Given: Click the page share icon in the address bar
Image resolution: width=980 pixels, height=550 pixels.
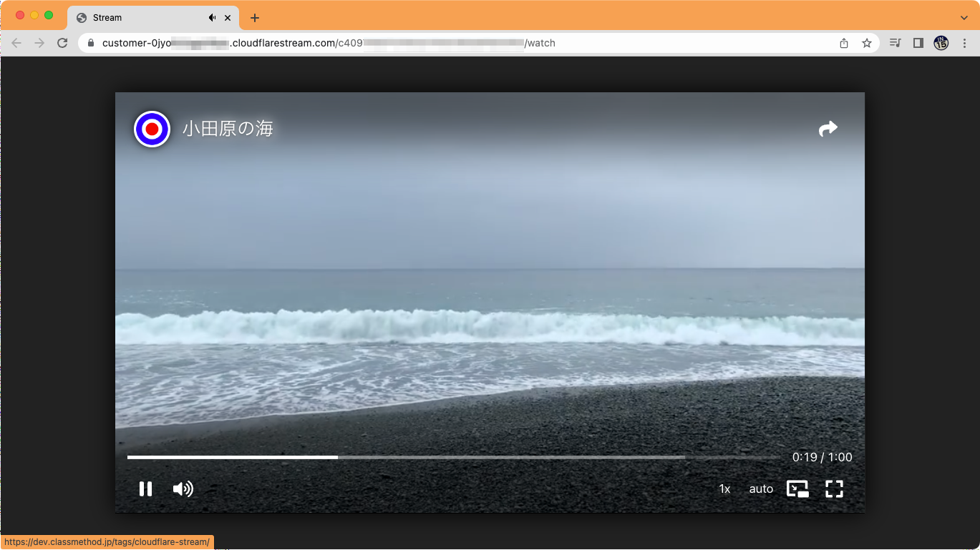Looking at the screenshot, I should click(843, 43).
